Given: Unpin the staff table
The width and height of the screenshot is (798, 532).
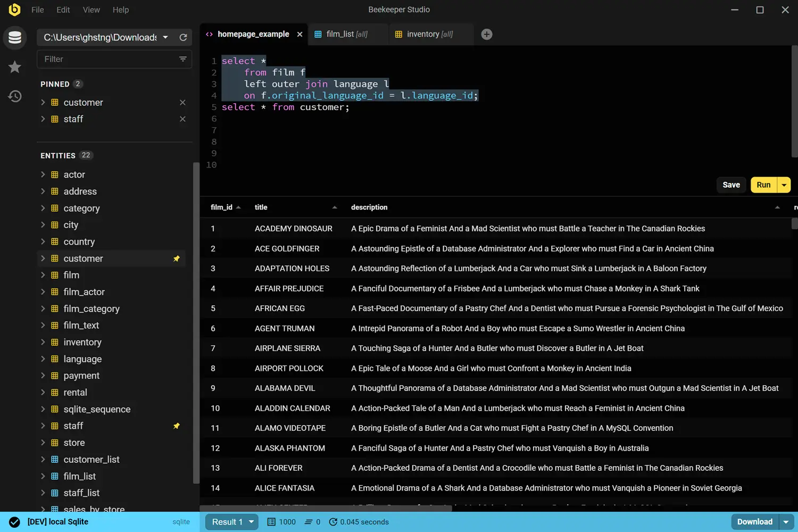Looking at the screenshot, I should point(182,119).
